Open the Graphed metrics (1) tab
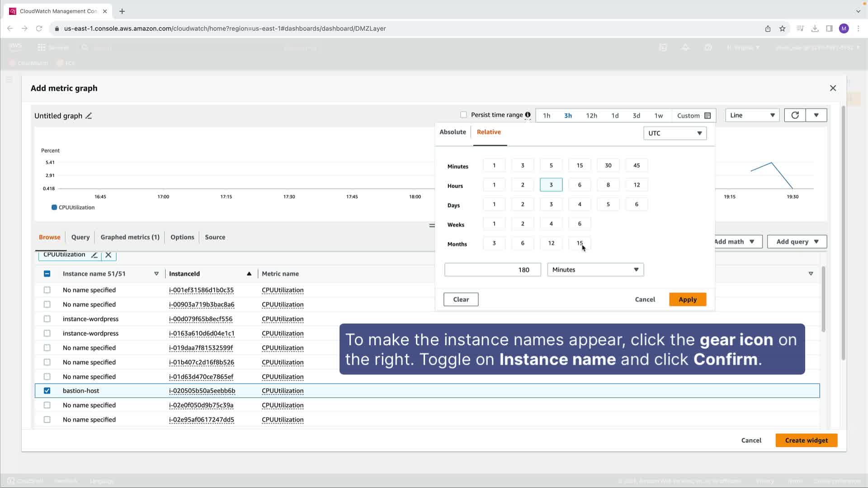The height and width of the screenshot is (488, 868). [130, 237]
